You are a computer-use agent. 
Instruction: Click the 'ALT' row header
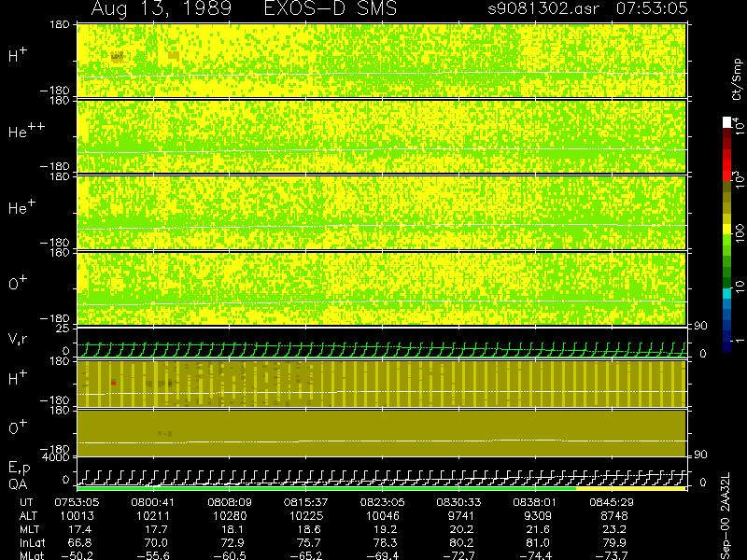tap(28, 516)
